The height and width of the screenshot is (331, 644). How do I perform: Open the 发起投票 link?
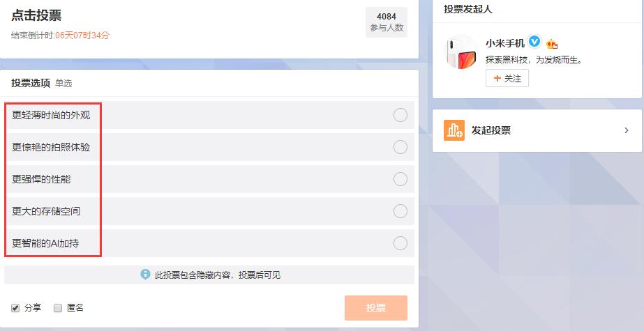click(491, 130)
